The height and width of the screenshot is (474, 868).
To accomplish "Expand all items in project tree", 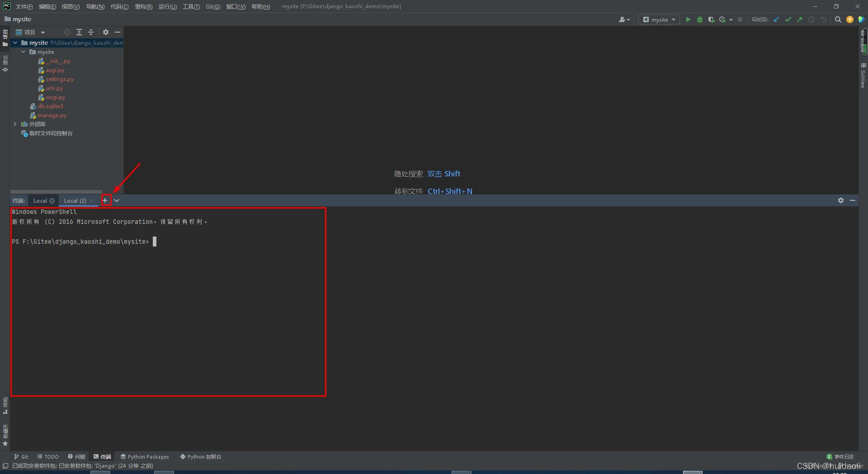I will [79, 32].
